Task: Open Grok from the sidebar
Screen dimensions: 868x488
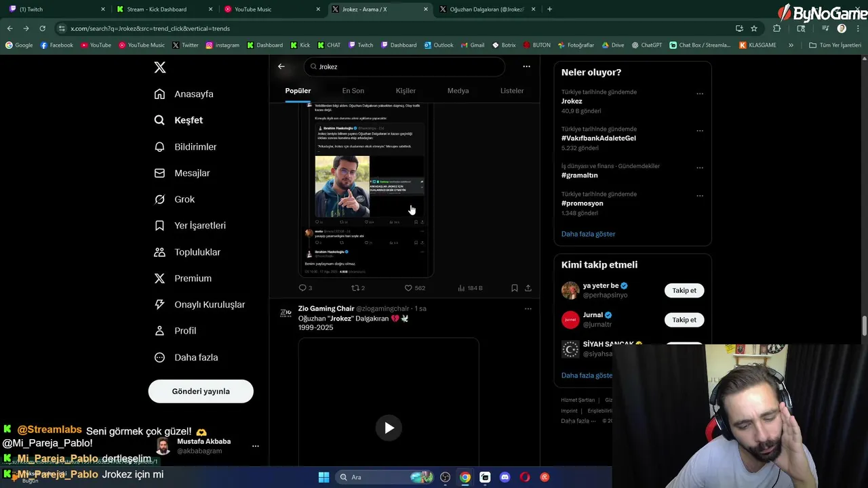Action: pos(174,199)
